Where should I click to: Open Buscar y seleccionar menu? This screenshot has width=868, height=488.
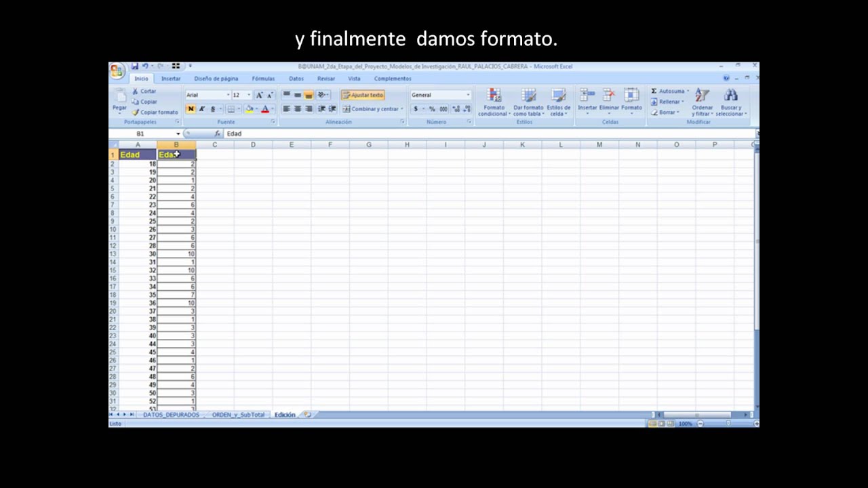(x=731, y=102)
